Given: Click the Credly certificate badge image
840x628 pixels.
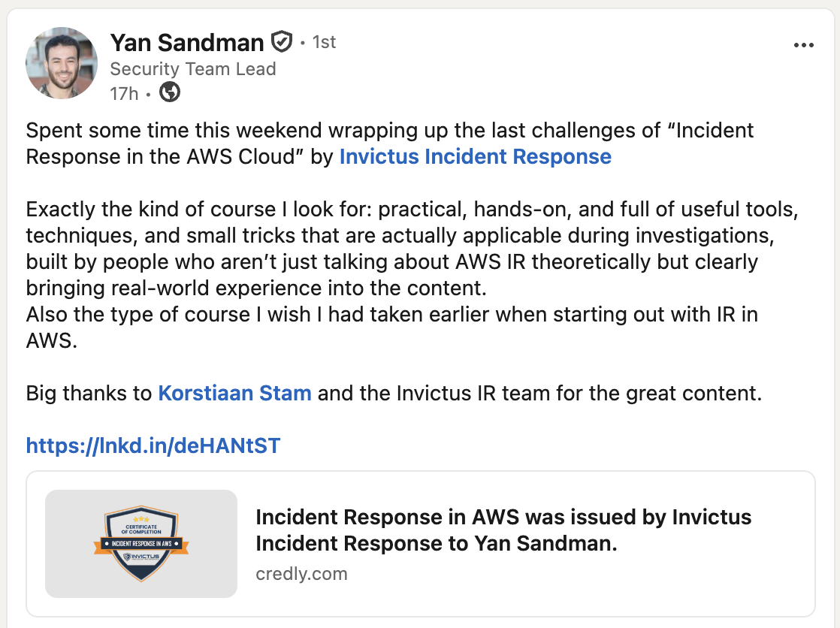Looking at the screenshot, I should 141,544.
